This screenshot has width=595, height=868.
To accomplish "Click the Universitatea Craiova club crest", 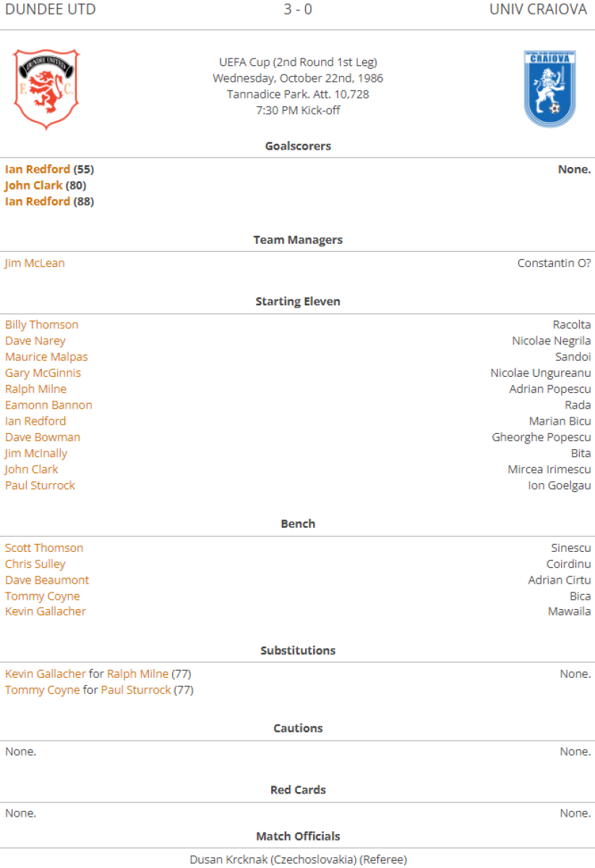I will (x=549, y=89).
